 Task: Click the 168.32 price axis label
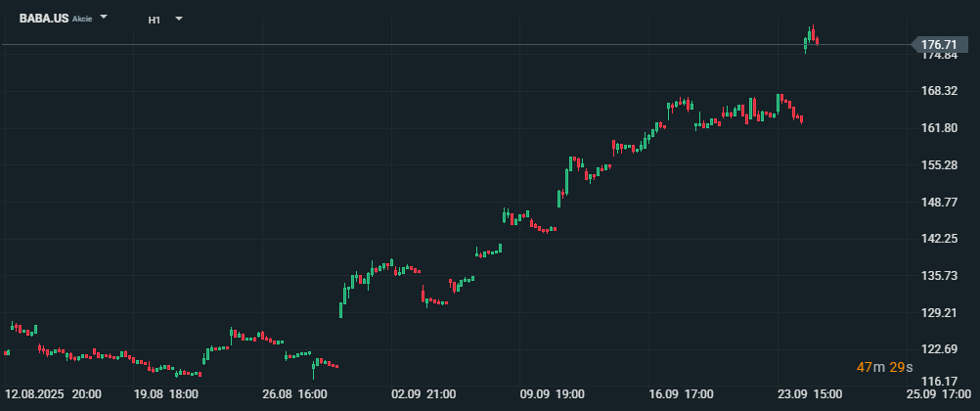pyautogui.click(x=938, y=91)
